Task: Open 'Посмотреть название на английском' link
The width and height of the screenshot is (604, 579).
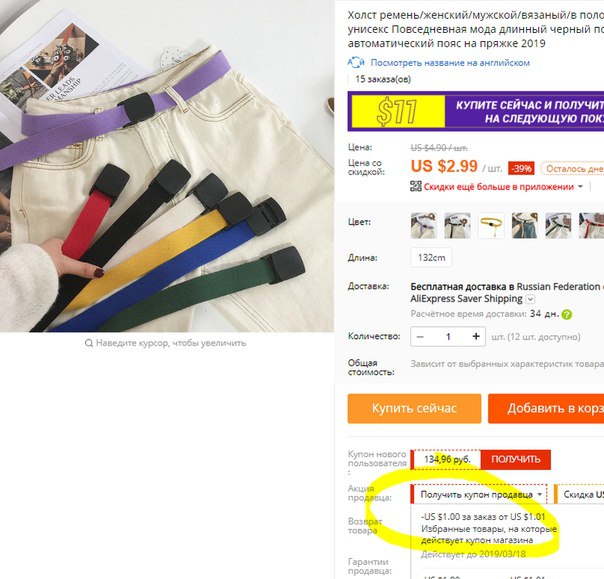Action: point(450,63)
